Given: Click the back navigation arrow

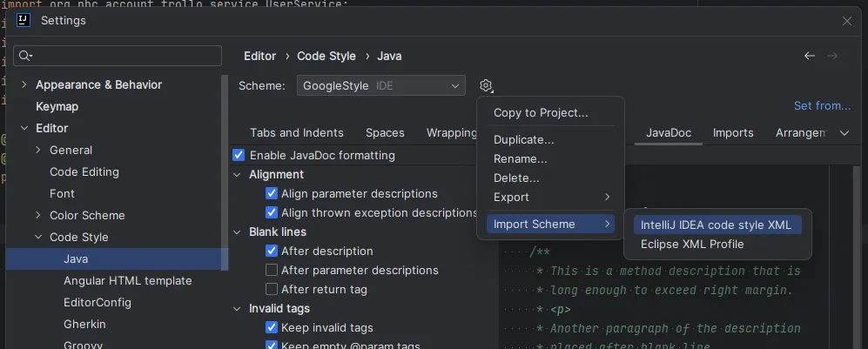Looking at the screenshot, I should [x=810, y=56].
